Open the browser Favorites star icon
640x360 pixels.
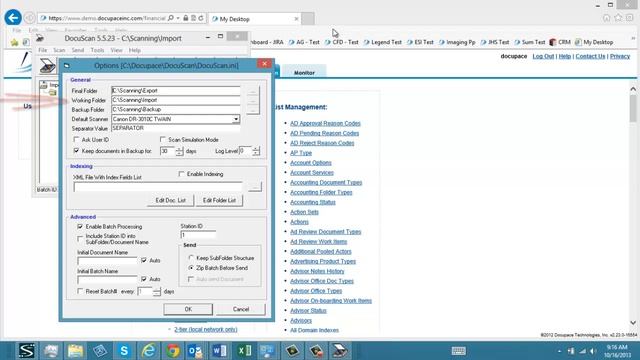618,18
